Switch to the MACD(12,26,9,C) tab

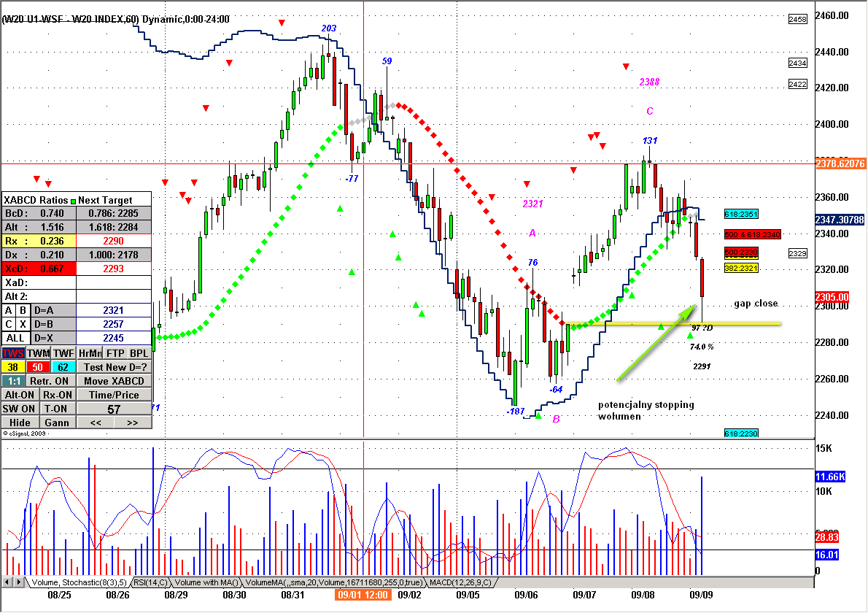point(460,582)
